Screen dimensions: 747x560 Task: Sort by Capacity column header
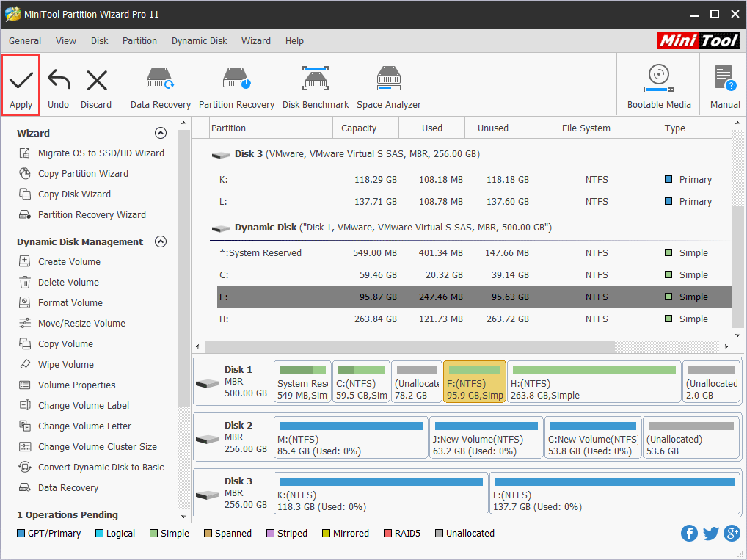pos(366,128)
